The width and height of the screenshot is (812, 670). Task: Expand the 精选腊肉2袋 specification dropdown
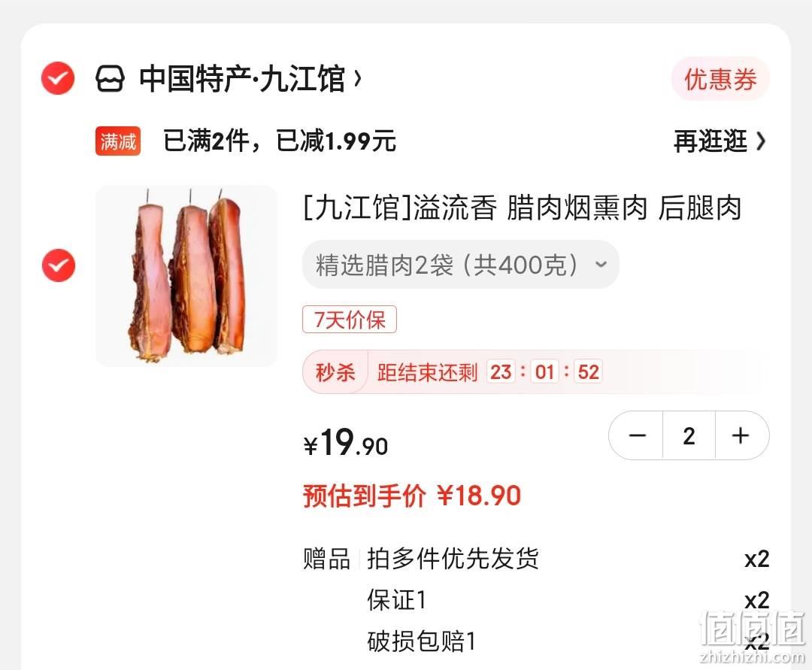coord(461,265)
